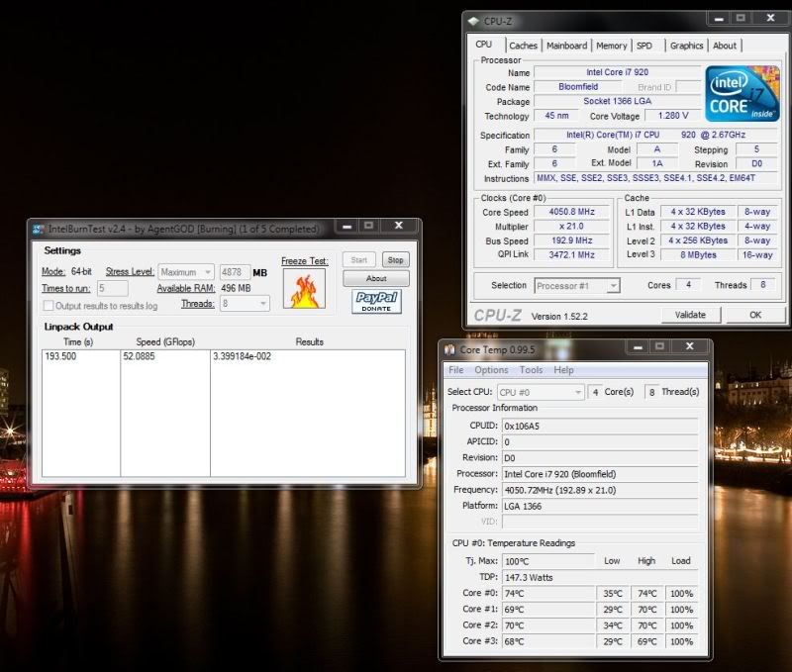The height and width of the screenshot is (672, 792).
Task: Click the CPUID value 0x106A5
Action: (600, 427)
